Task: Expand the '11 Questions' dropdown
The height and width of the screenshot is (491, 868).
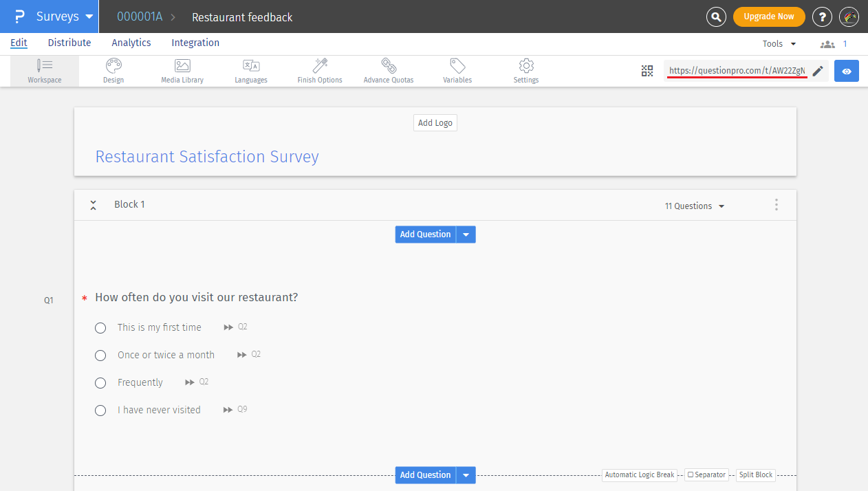Action: (694, 205)
